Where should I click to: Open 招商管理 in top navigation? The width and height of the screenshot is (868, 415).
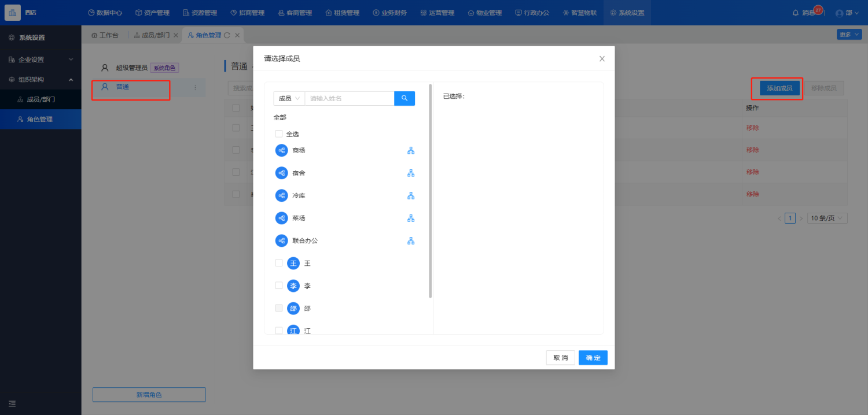coord(247,13)
